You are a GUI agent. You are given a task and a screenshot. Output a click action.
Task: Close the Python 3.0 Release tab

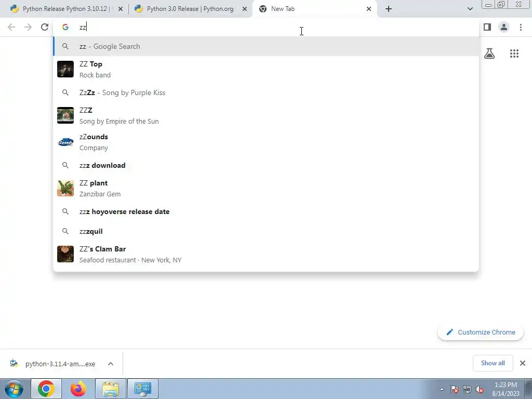coord(245,9)
